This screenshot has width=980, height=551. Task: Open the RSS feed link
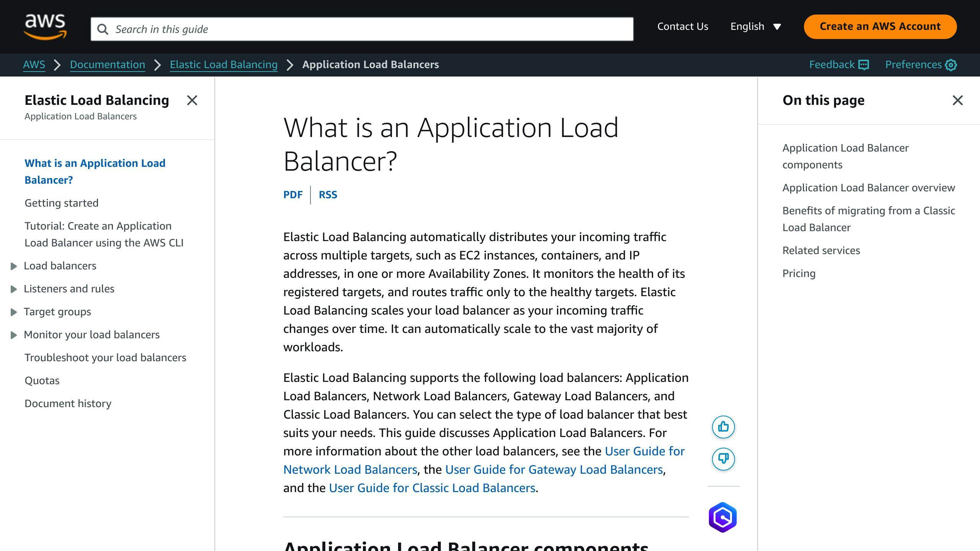(x=328, y=195)
